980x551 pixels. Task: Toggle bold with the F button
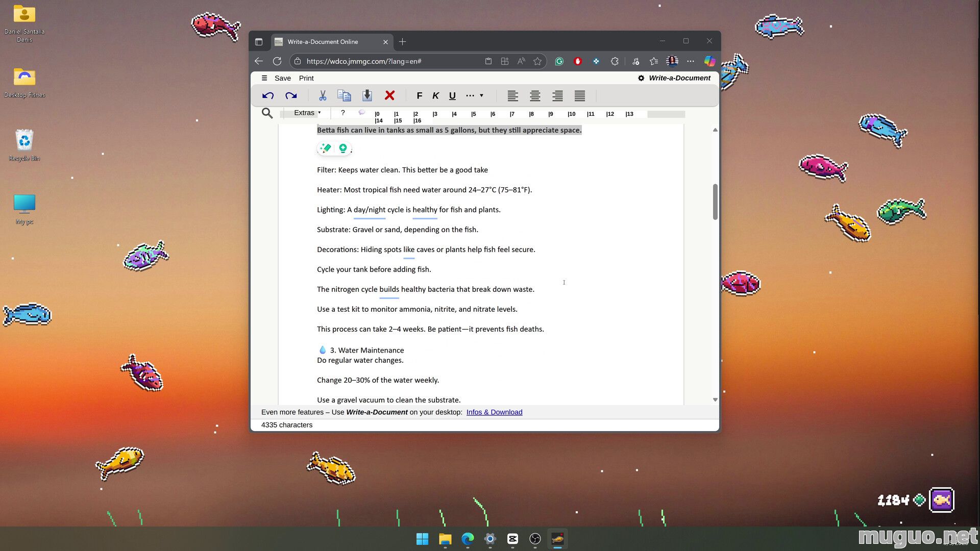tap(419, 96)
